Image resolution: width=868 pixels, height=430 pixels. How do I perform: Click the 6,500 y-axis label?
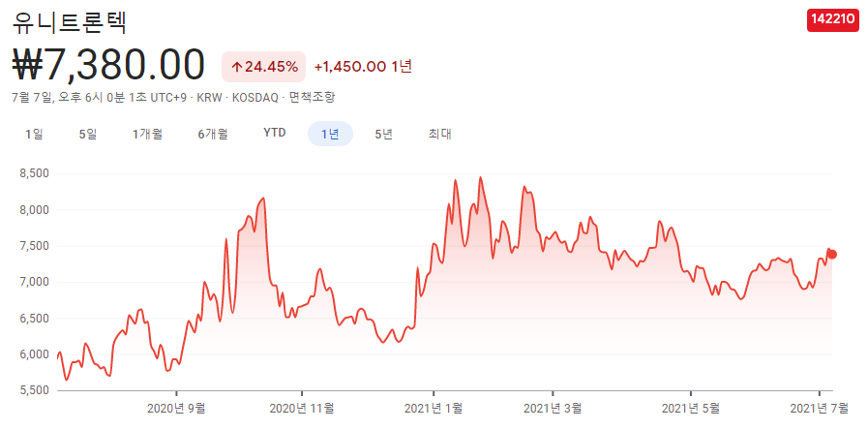[x=34, y=319]
